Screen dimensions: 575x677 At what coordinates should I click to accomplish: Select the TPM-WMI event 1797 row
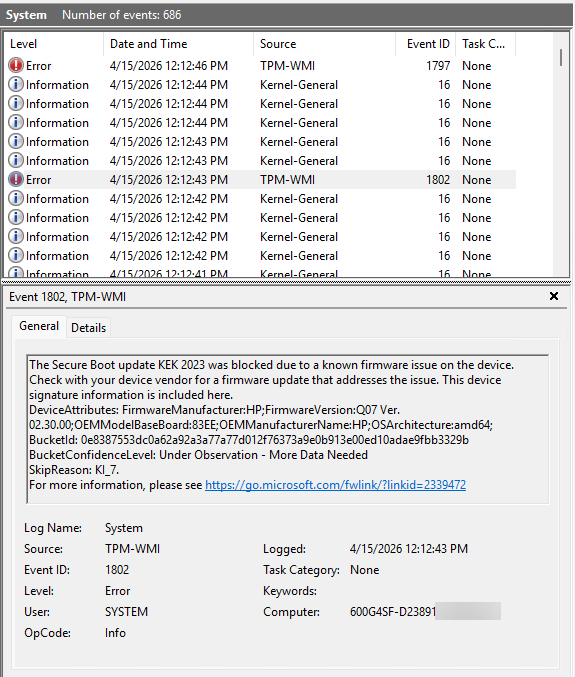point(260,66)
